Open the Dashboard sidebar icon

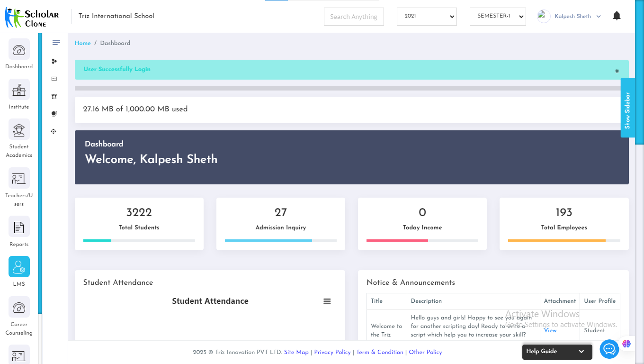[19, 50]
